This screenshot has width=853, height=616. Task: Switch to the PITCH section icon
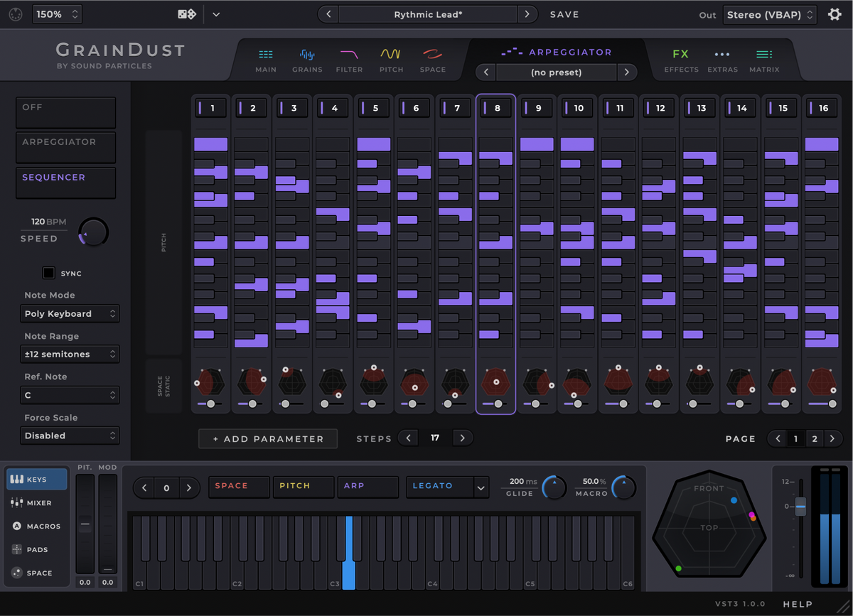391,58
